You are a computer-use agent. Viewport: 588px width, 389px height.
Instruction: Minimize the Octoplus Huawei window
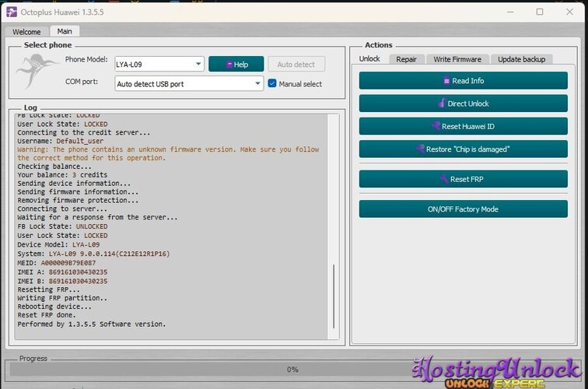point(510,12)
